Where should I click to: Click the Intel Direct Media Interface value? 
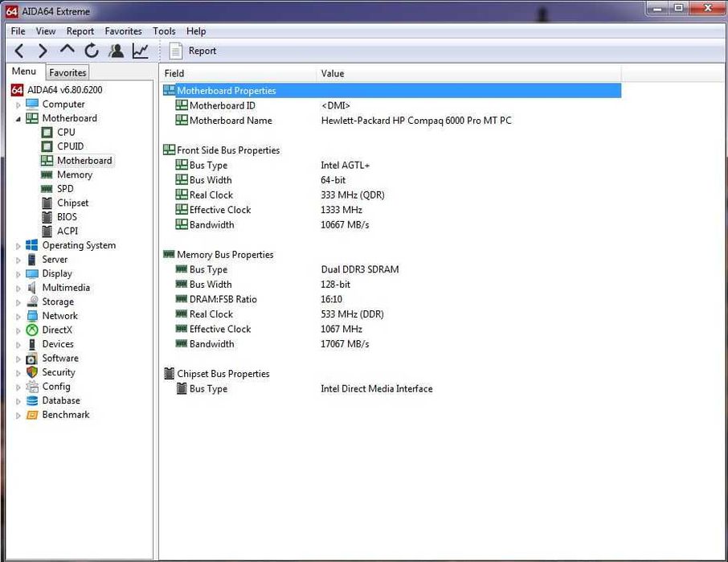pyautogui.click(x=377, y=389)
